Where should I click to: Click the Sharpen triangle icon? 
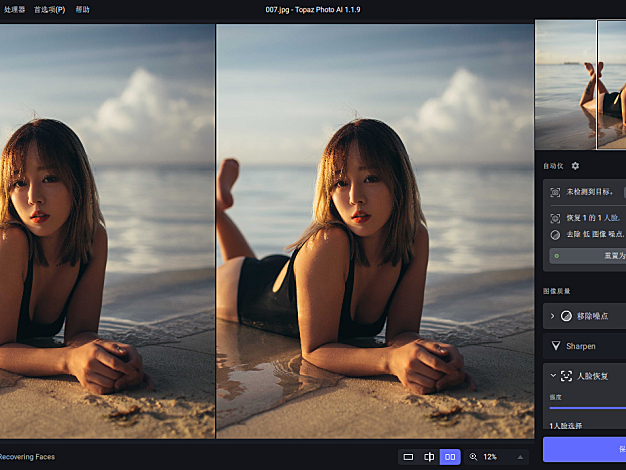tap(557, 346)
